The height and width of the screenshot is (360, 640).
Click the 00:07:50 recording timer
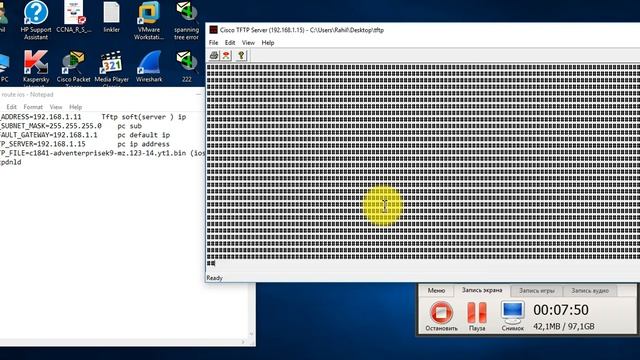(x=561, y=310)
